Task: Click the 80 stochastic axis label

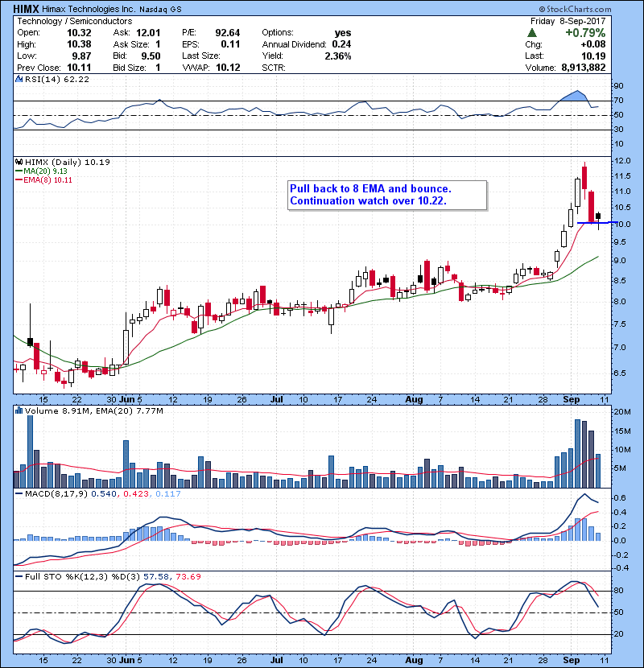Action: click(618, 591)
